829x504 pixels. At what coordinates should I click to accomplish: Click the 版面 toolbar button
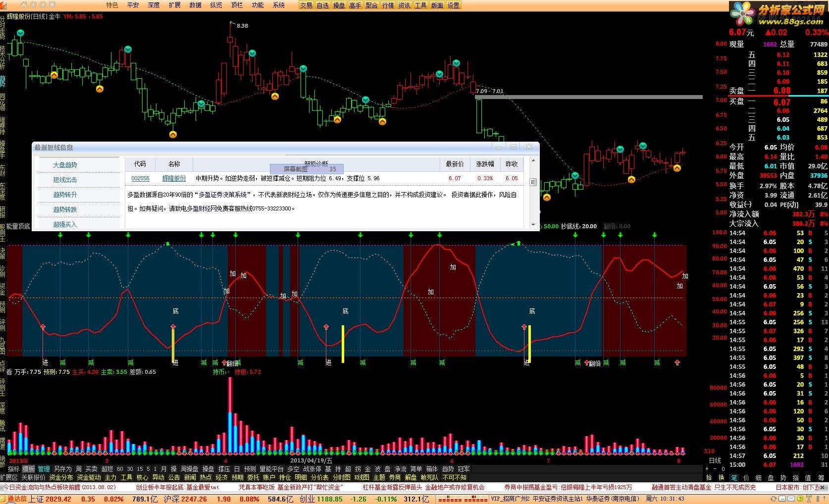[x=437, y=5]
